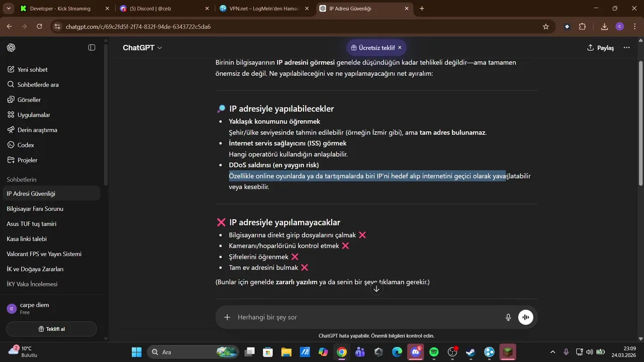Image resolution: width=644 pixels, height=362 pixels.
Task: Click the chatgpt.com address bar URL
Action: tap(138, 27)
